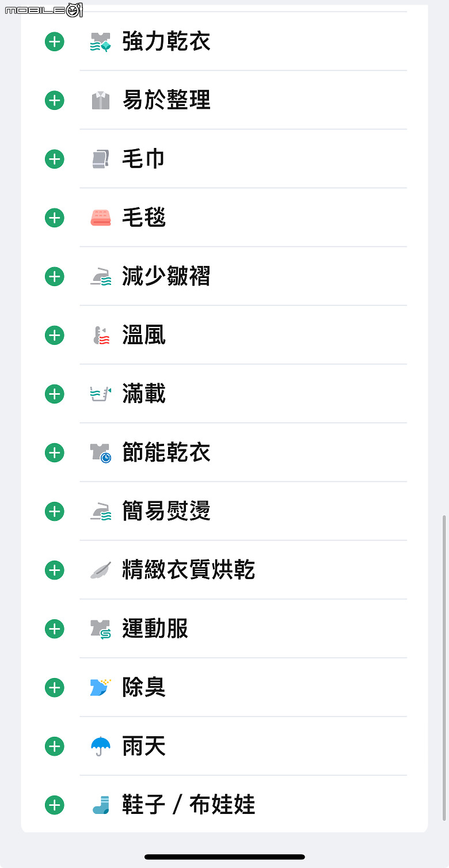
Task: Add the 運動服 cycle using its plus
Action: pos(55,629)
